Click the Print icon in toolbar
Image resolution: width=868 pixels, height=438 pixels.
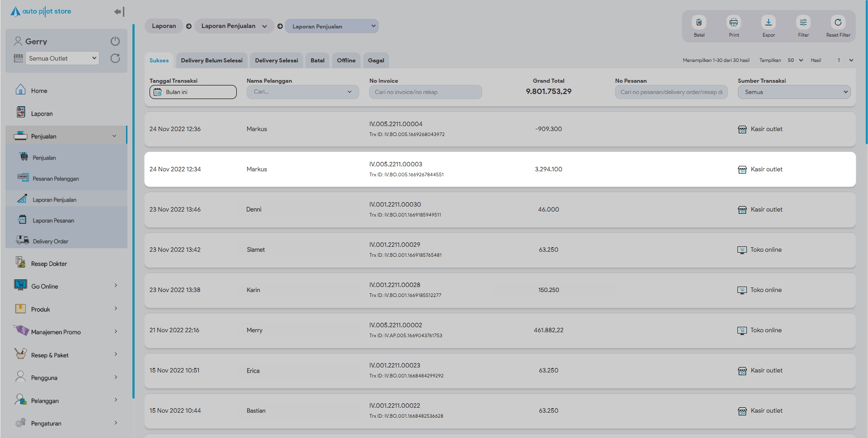click(733, 23)
